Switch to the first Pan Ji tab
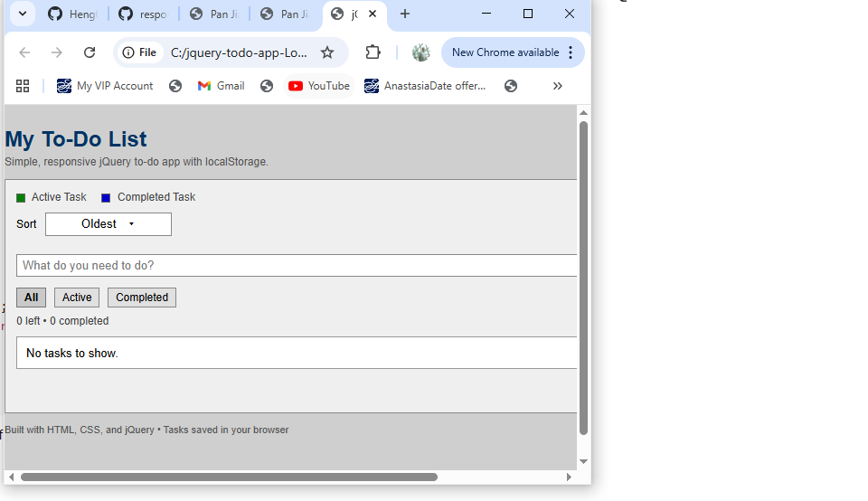 click(213, 14)
